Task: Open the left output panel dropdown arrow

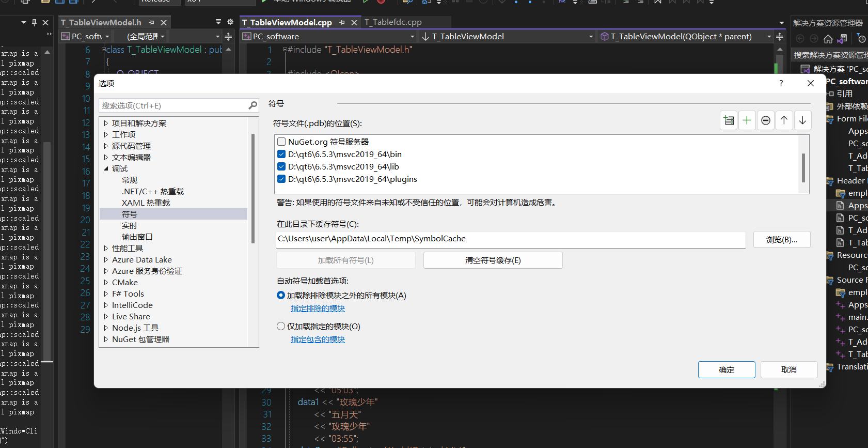Action: pyautogui.click(x=24, y=23)
